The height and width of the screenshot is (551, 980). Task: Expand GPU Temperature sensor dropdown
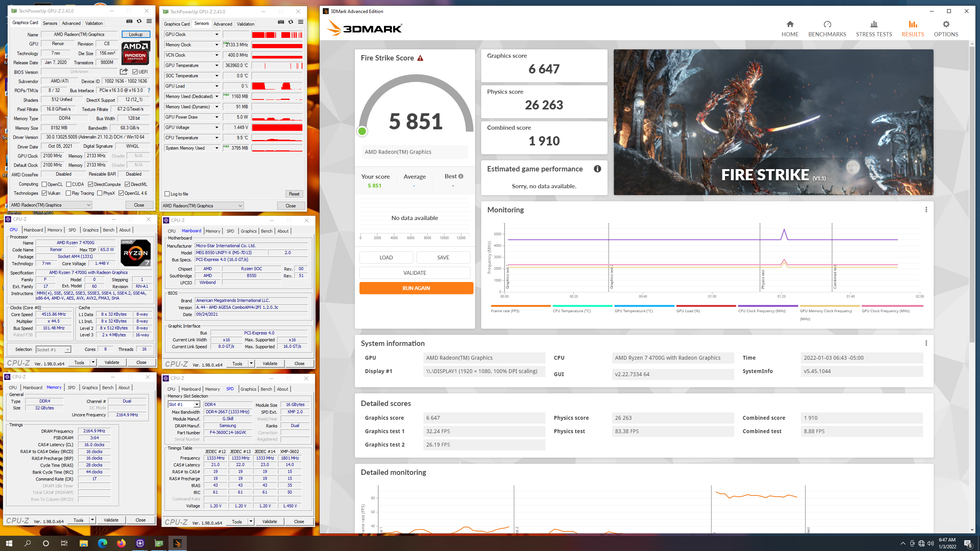[217, 65]
